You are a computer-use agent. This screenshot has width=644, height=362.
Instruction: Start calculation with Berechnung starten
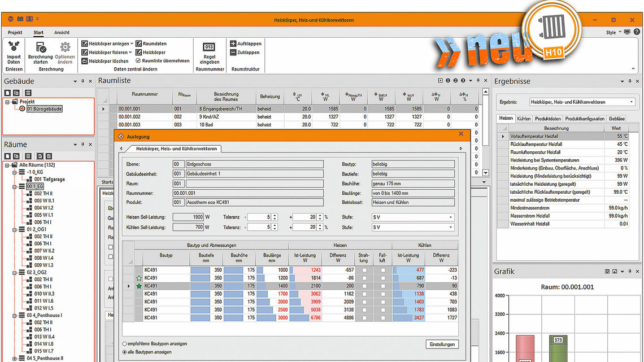click(41, 53)
